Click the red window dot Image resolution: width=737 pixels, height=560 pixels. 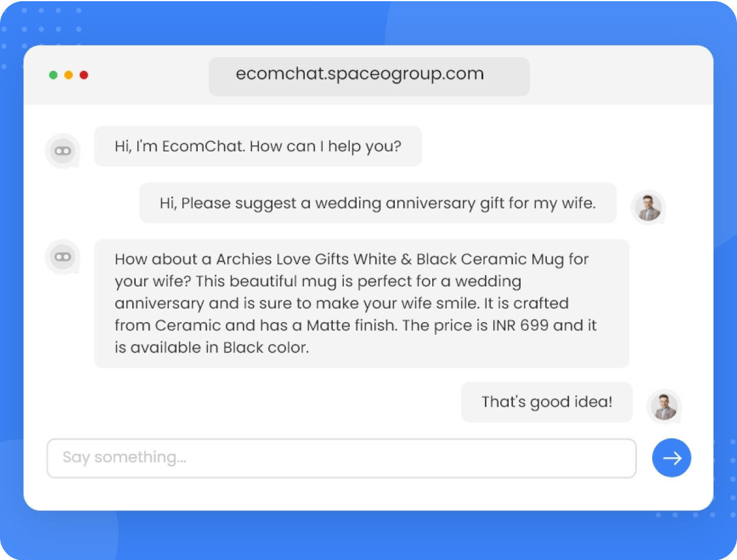(84, 75)
